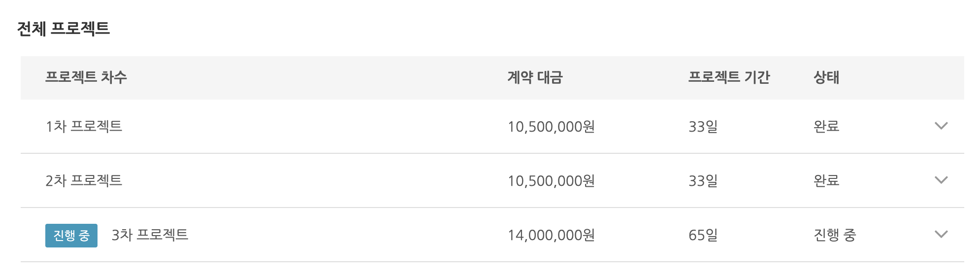The width and height of the screenshot is (980, 279).
Task: Click the 완료 status of 2차 프로젝트
Action: click(x=826, y=181)
